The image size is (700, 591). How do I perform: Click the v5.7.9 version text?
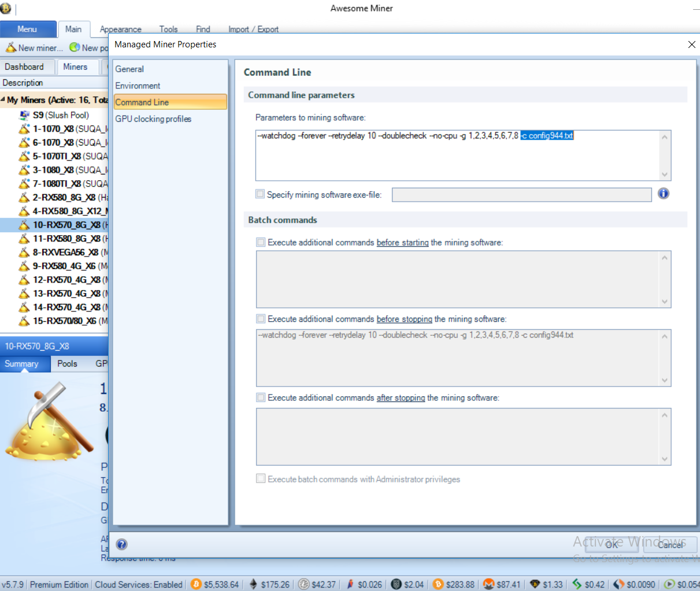click(x=13, y=584)
